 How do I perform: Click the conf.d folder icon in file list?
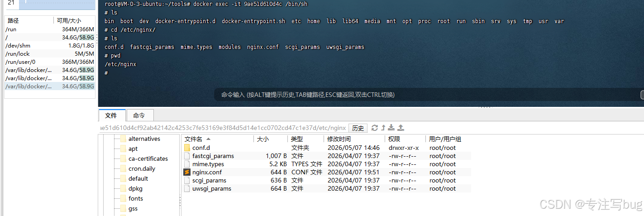(x=187, y=148)
